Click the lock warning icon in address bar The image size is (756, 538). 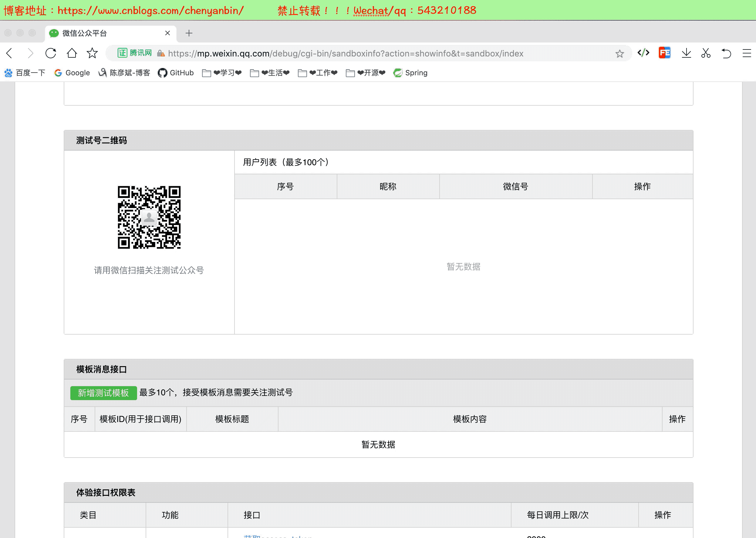[161, 53]
